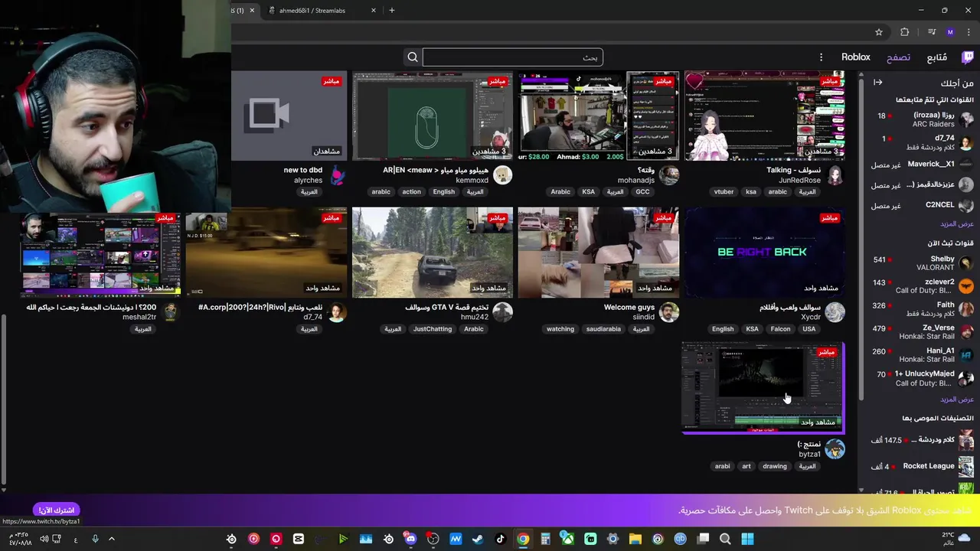Click the action tag under kemmoxd
Screen dimensions: 980x551
(411, 192)
